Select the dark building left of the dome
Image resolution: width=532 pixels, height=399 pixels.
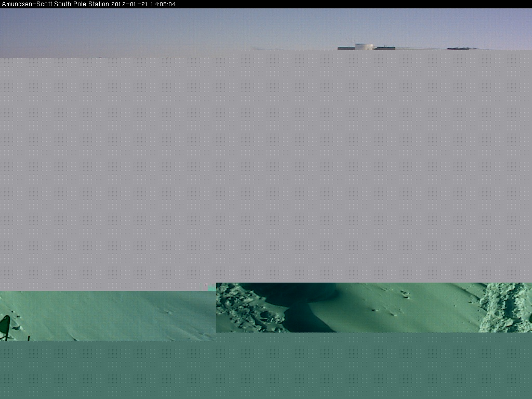pyautogui.click(x=346, y=48)
